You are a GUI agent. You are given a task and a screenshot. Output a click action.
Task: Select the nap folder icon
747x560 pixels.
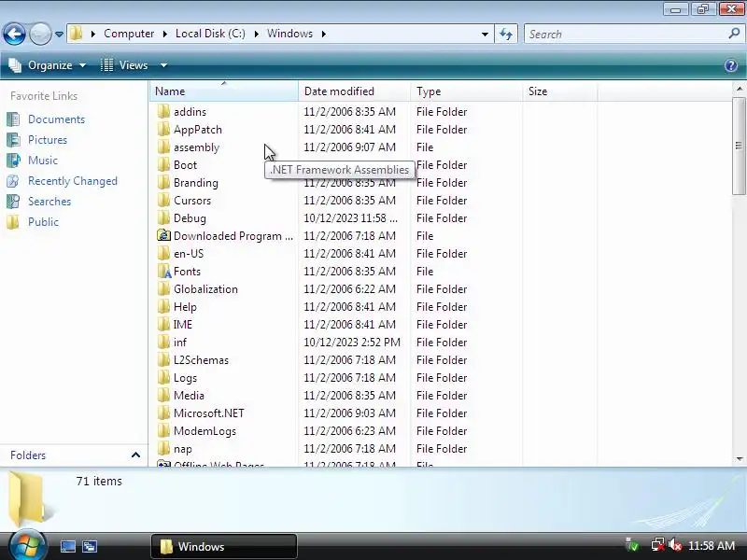[163, 449]
